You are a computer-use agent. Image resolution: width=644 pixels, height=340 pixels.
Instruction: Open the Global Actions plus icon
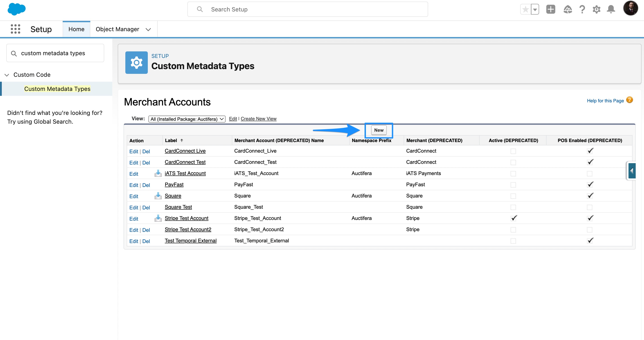(551, 9)
